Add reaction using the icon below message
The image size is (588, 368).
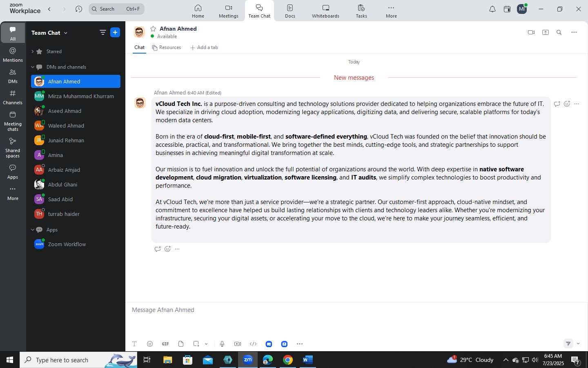[x=167, y=249]
